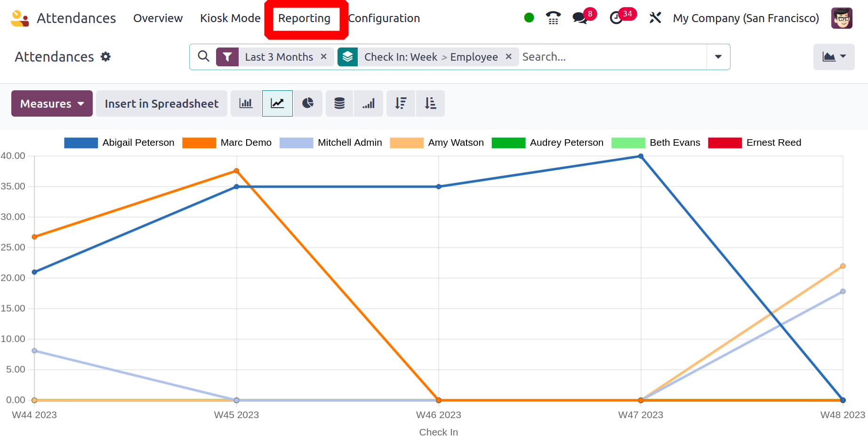
Task: Toggle Marc Demo legend swatch
Action: [x=199, y=142]
